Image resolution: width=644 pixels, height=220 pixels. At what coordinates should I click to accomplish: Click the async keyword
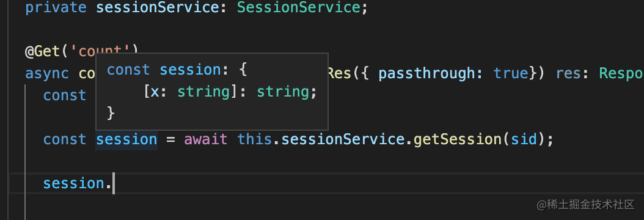point(47,73)
